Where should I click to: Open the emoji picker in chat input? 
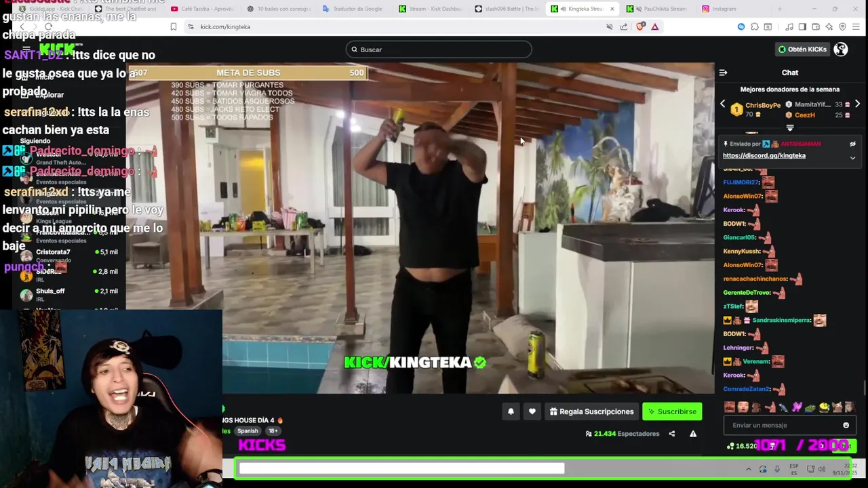[x=846, y=425]
